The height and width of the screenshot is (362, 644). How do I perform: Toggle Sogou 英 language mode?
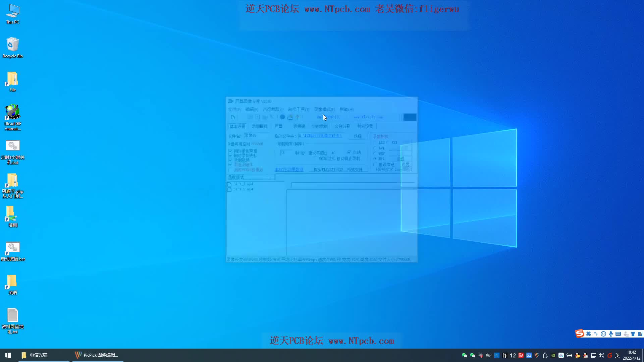point(588,334)
